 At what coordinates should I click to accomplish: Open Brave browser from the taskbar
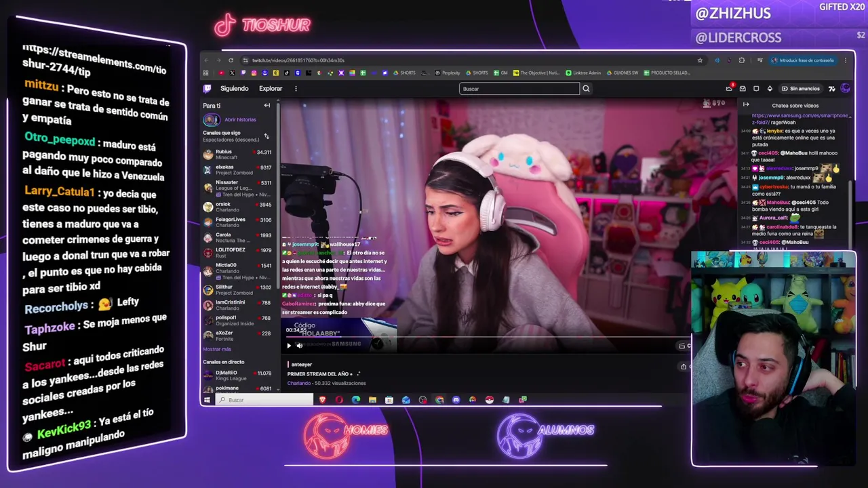coord(322,400)
